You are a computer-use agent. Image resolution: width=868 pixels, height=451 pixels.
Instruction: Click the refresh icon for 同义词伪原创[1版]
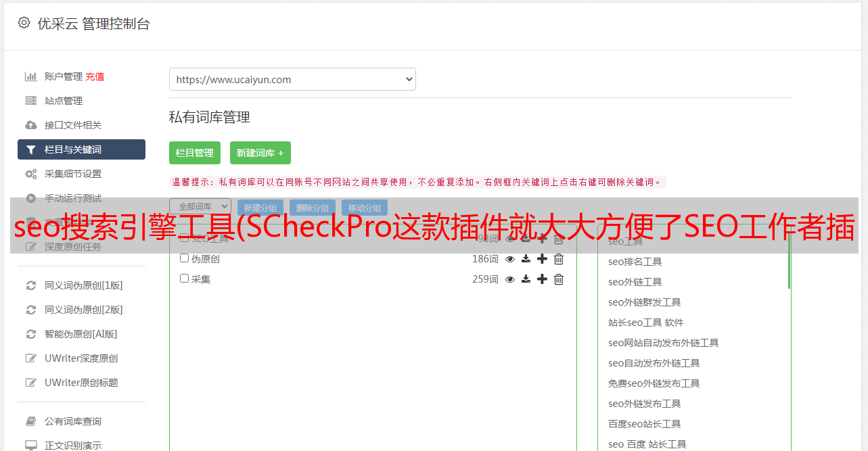tap(30, 285)
